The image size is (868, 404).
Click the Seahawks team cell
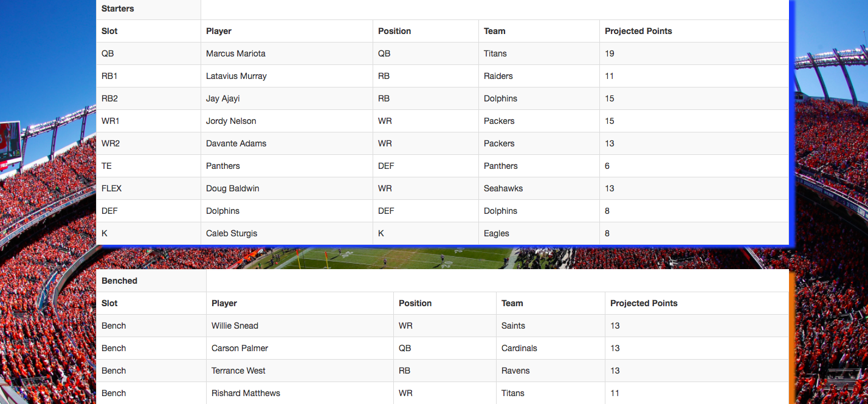coord(503,188)
